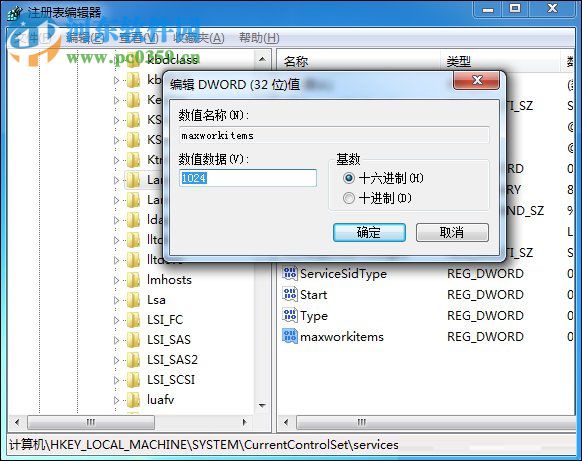Viewport: 582px width, 461px height.
Task: Expand the luafv tree node
Action: (116, 400)
